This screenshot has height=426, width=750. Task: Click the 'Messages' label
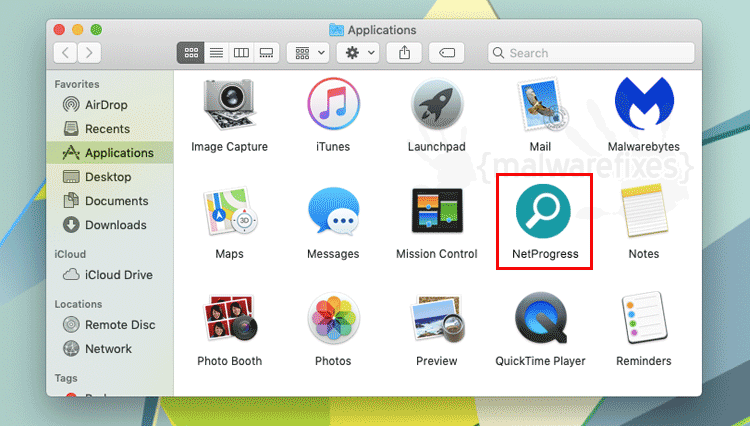click(x=333, y=254)
